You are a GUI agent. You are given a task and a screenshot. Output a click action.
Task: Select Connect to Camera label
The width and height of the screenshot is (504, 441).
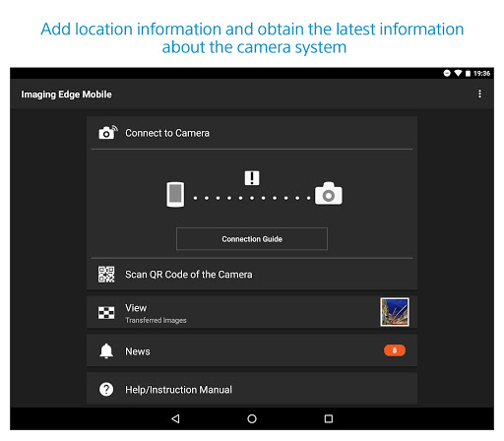pos(167,133)
